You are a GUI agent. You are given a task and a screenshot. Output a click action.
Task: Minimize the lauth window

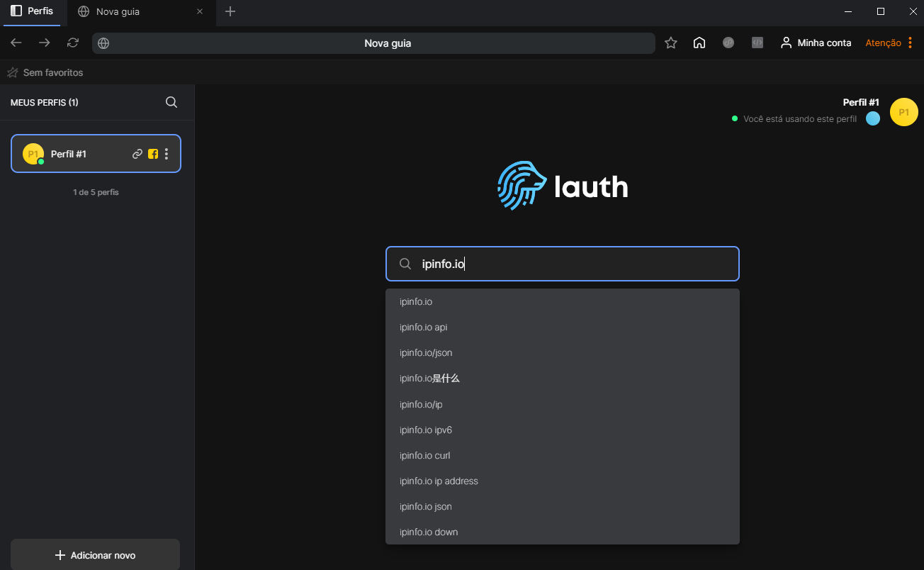(x=848, y=11)
